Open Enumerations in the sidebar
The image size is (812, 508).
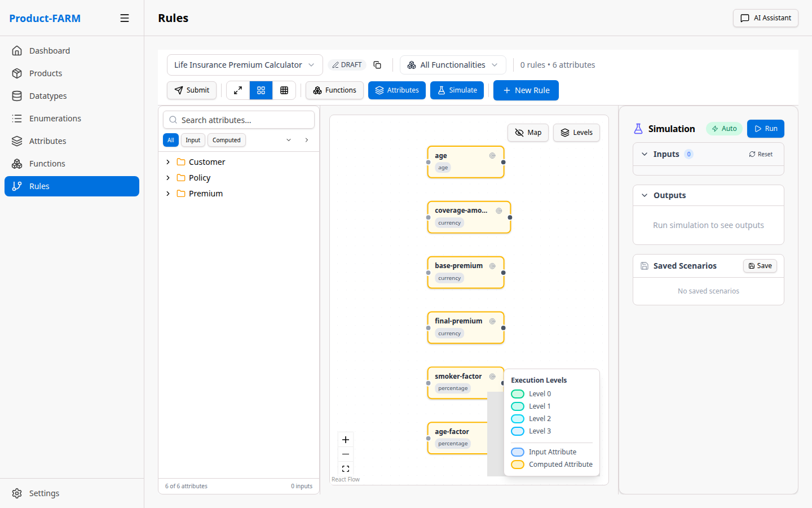click(x=55, y=119)
